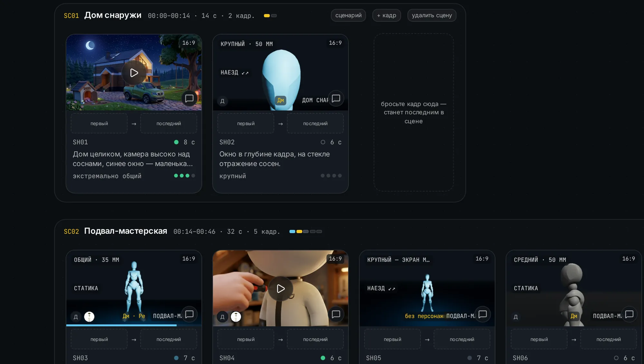
Task: Toggle SH06 empty status circle
Action: pos(616,358)
